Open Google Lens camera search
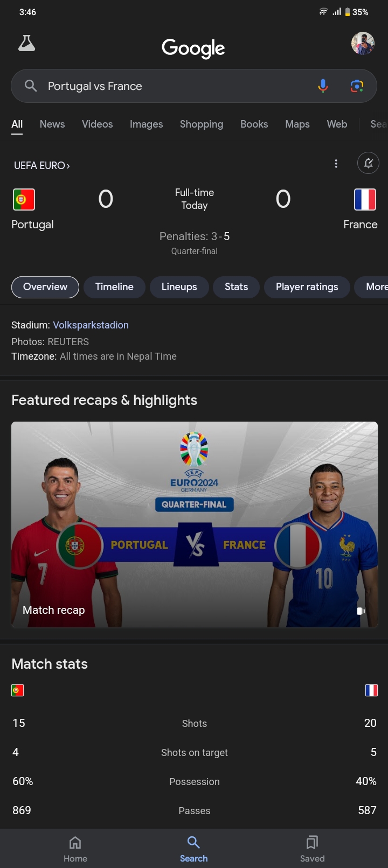Image resolution: width=388 pixels, height=868 pixels. (357, 86)
